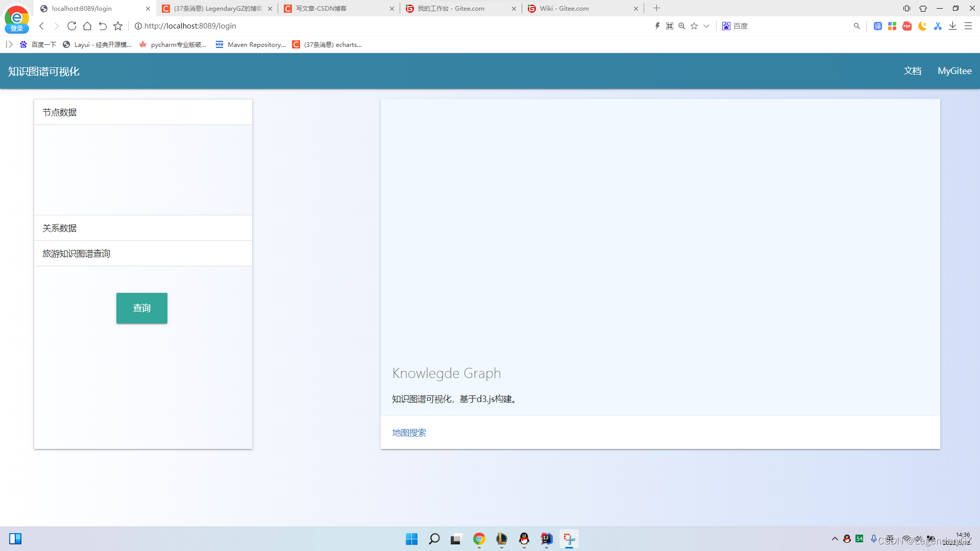
Task: Open MyGitee in the top navigation
Action: 954,71
